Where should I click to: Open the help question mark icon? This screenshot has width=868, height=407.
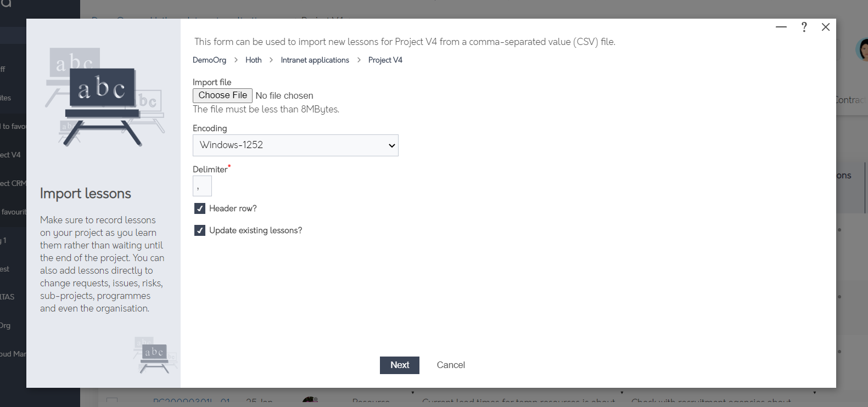pyautogui.click(x=804, y=27)
